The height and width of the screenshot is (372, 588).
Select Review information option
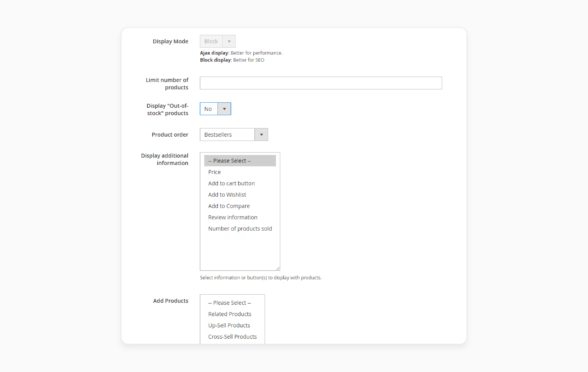coord(240,217)
